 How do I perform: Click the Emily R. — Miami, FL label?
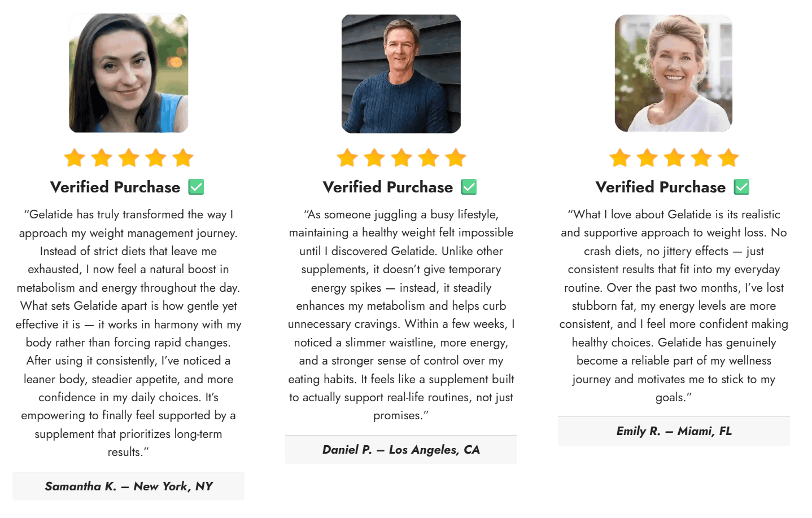(x=674, y=431)
